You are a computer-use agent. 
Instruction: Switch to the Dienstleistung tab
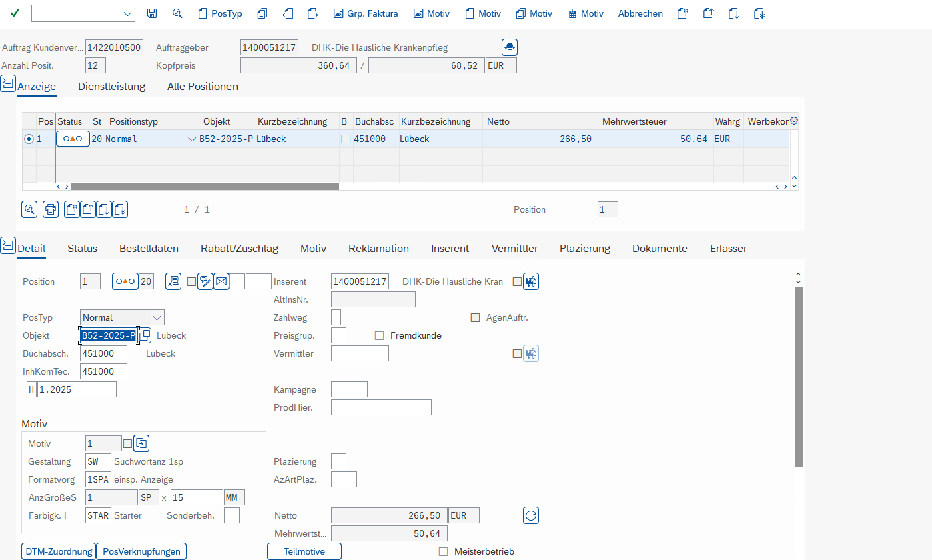tap(111, 87)
